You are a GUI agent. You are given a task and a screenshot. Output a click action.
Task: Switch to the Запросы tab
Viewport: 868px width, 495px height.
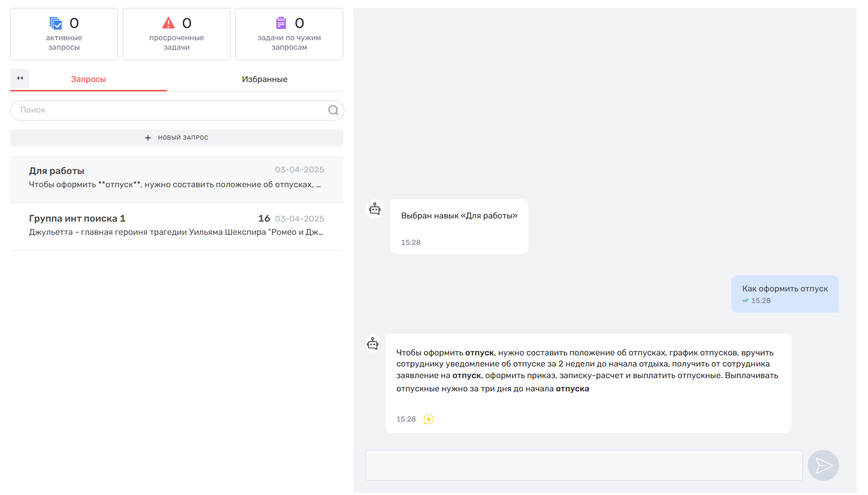[88, 79]
